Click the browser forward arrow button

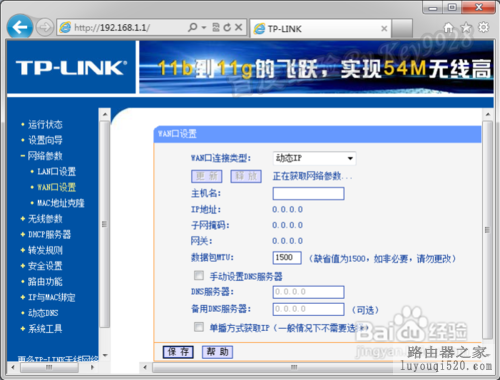point(44,27)
